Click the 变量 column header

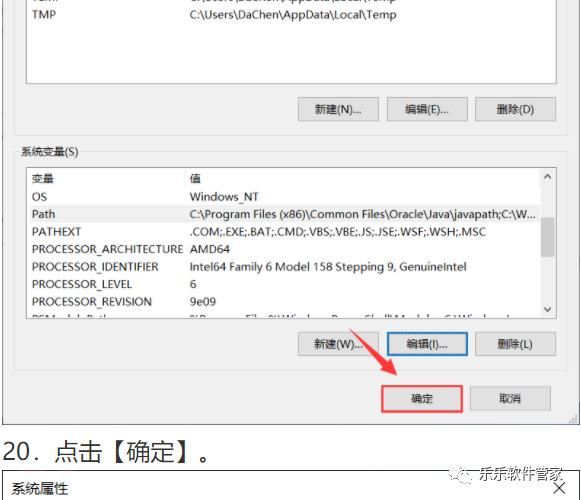tap(107, 179)
